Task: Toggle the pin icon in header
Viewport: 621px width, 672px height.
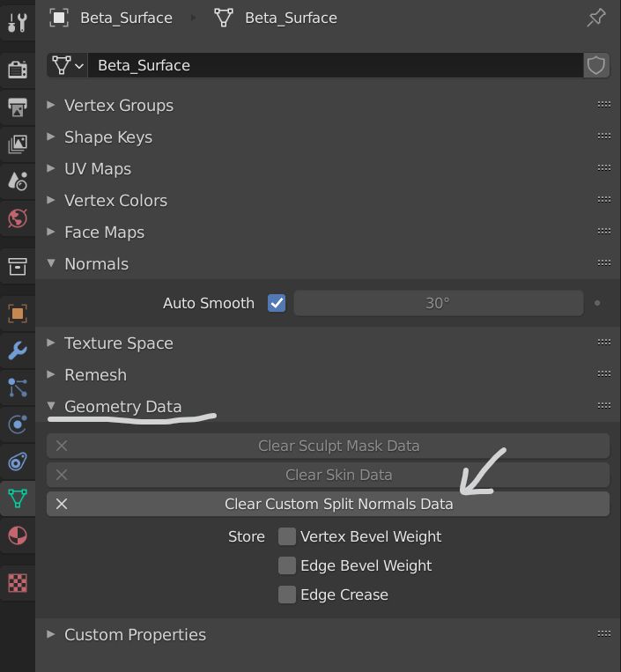Action: [596, 18]
